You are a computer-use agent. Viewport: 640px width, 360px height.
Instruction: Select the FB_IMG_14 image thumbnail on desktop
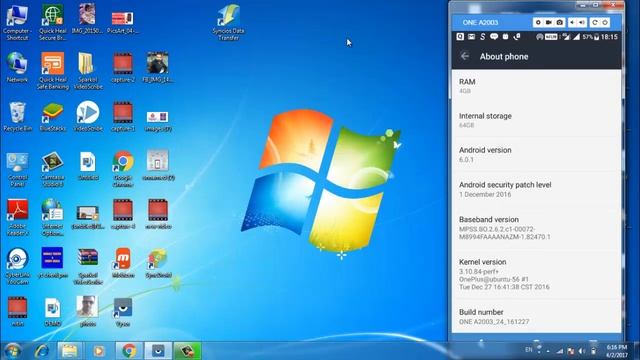coord(158,67)
